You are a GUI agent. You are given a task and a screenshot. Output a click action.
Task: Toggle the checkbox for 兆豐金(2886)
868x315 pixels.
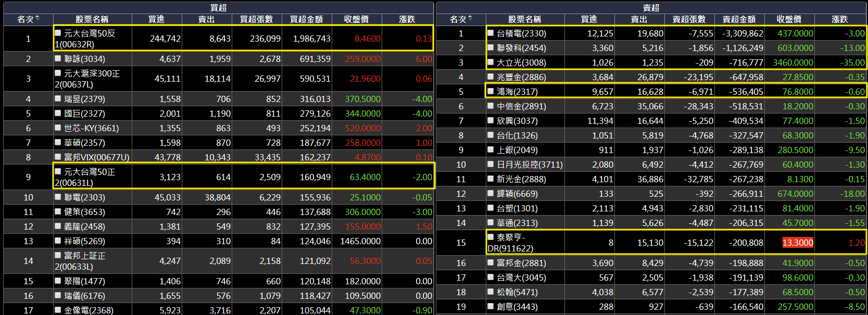(491, 77)
